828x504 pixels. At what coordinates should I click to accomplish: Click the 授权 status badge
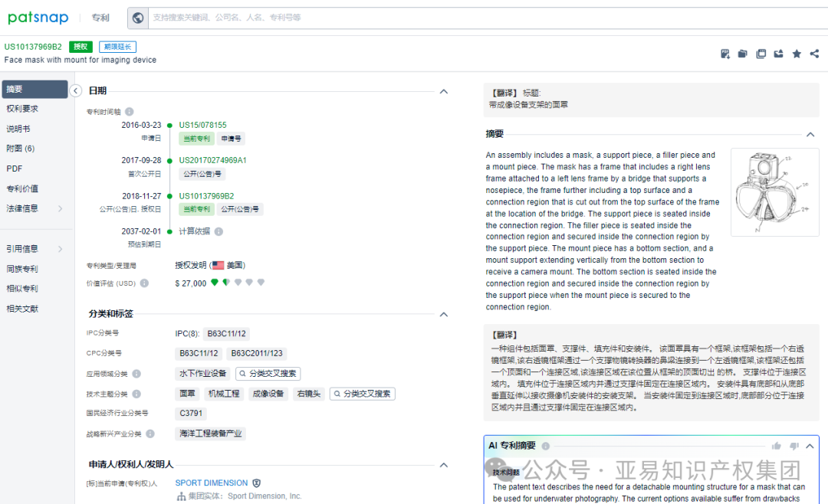tap(80, 46)
